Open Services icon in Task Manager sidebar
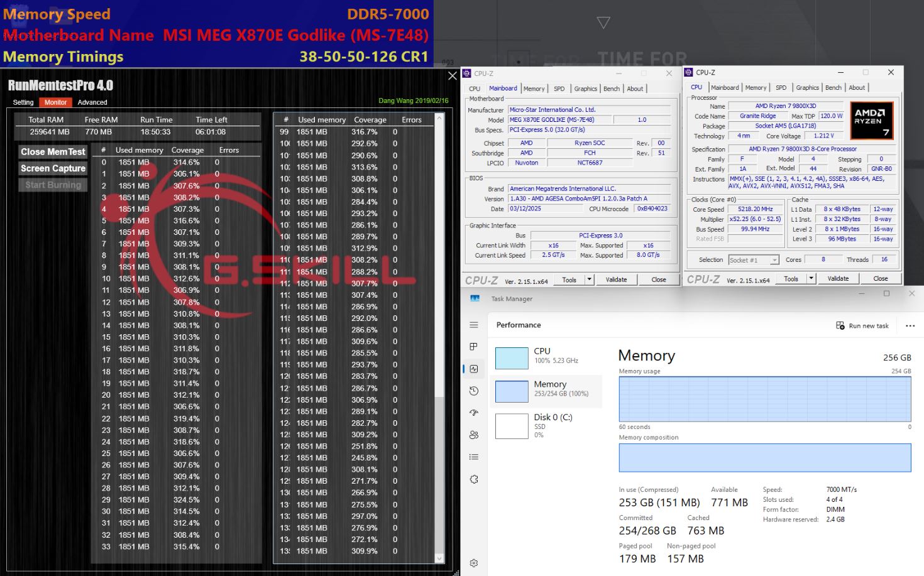 pos(474,479)
